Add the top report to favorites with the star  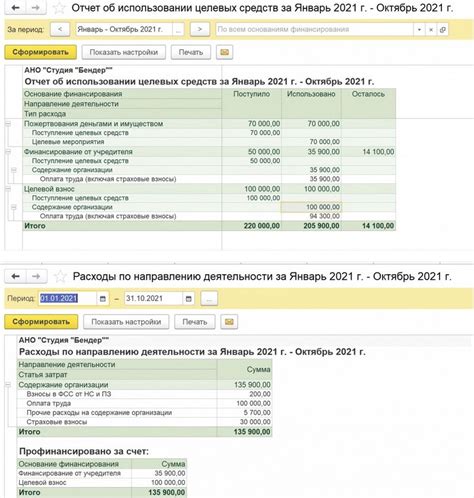click(x=59, y=7)
